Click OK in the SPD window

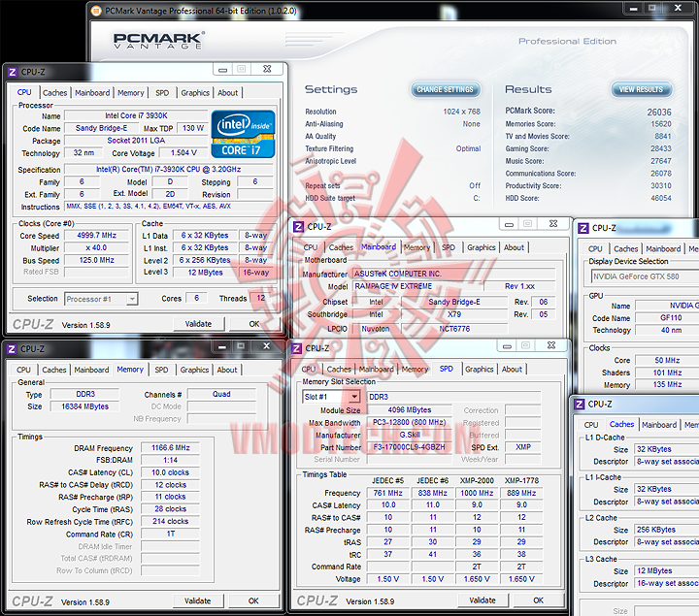[539, 600]
